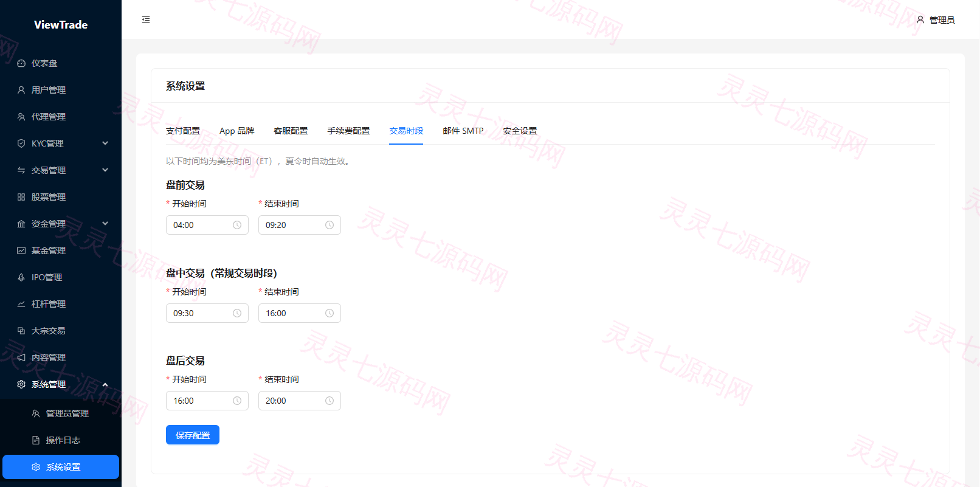Screen dimensions: 980x487
Task: Click the 盘后交易 start time field 16:00
Action: (x=207, y=401)
